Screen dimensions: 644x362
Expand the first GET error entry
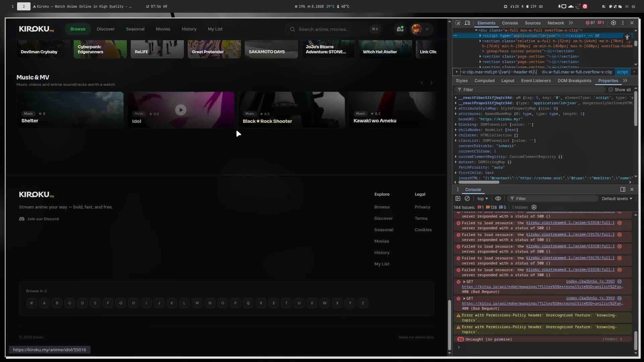coord(464,282)
